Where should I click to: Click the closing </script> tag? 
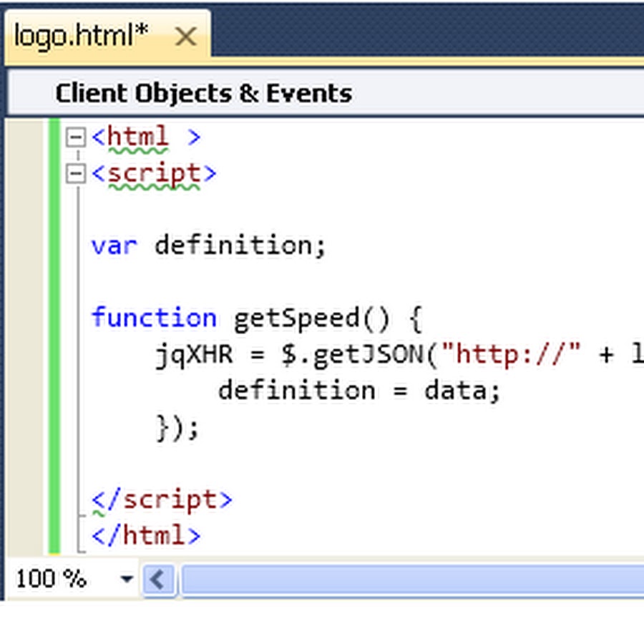point(162,500)
